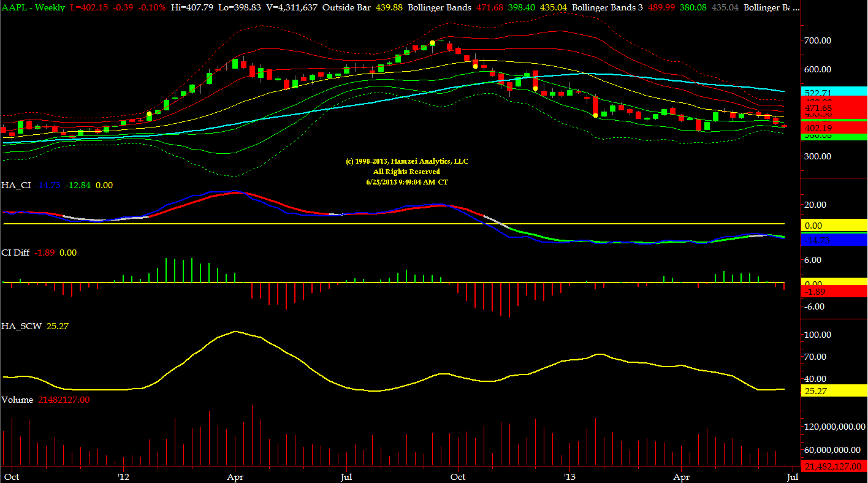
Task: Select the CI Diff indicator label
Action: pos(16,253)
